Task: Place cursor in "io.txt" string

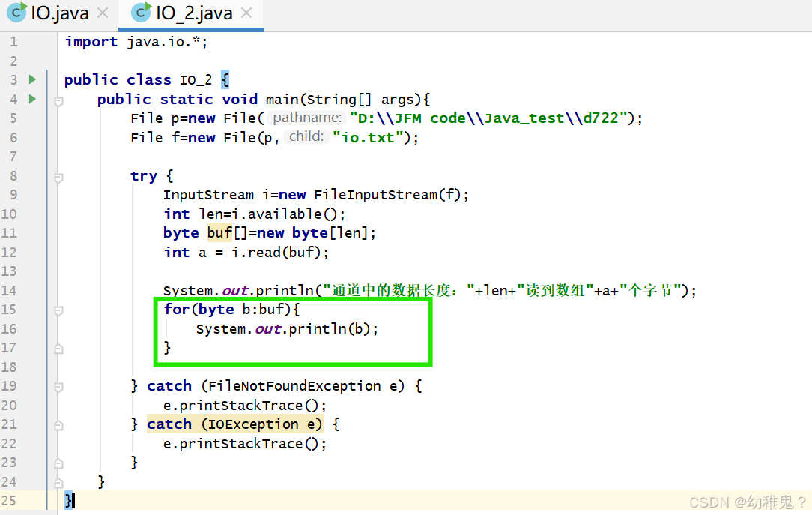Action: coord(369,138)
